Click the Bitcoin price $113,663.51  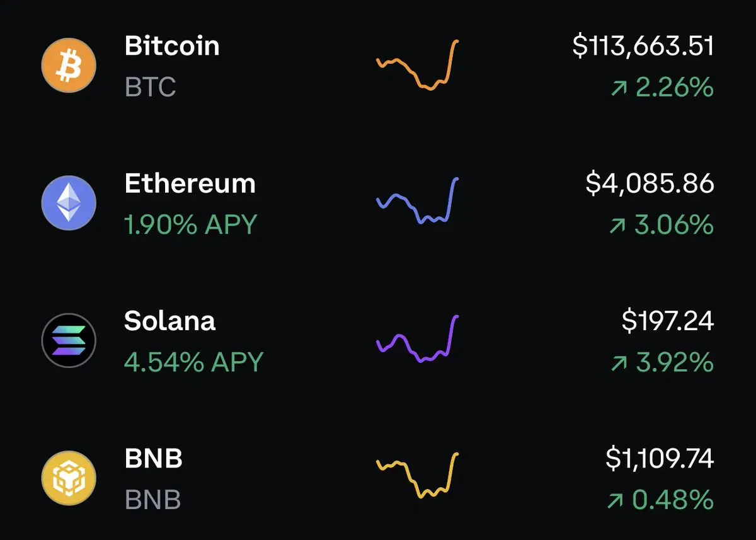[643, 47]
